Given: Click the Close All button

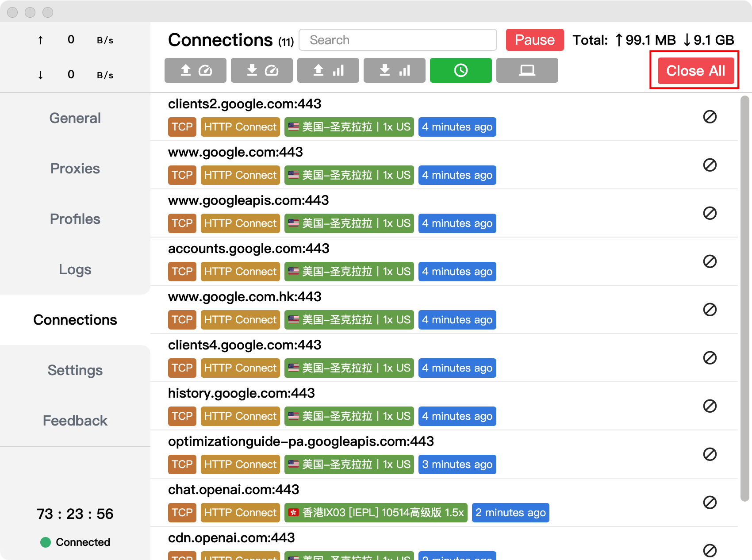Looking at the screenshot, I should click(x=695, y=71).
